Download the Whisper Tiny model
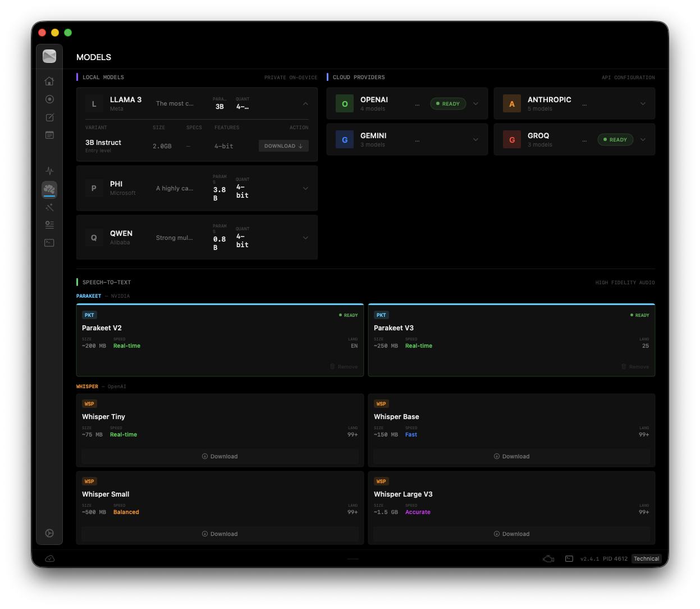The width and height of the screenshot is (700, 609). tap(220, 456)
